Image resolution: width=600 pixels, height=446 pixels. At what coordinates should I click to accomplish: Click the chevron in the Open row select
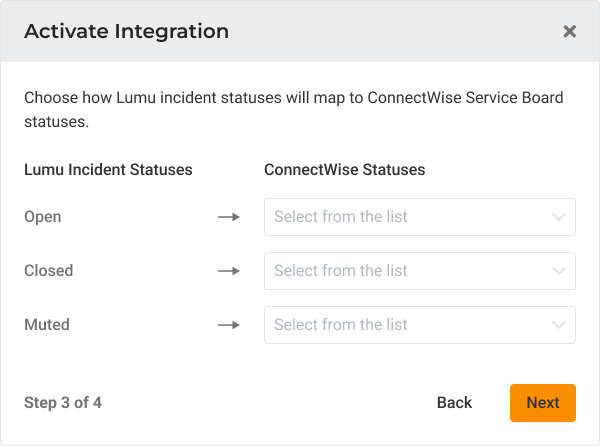(559, 217)
